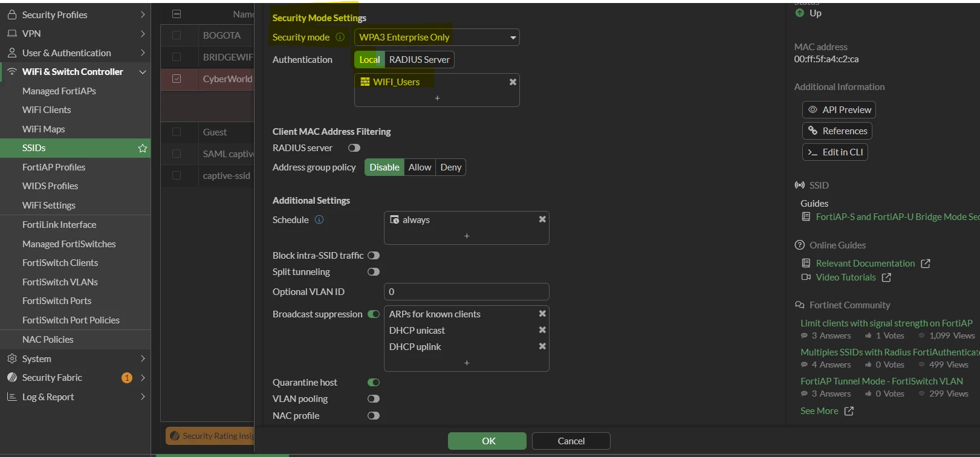This screenshot has width=980, height=457.
Task: Toggle the favorite star on SSIDs
Action: [x=143, y=148]
